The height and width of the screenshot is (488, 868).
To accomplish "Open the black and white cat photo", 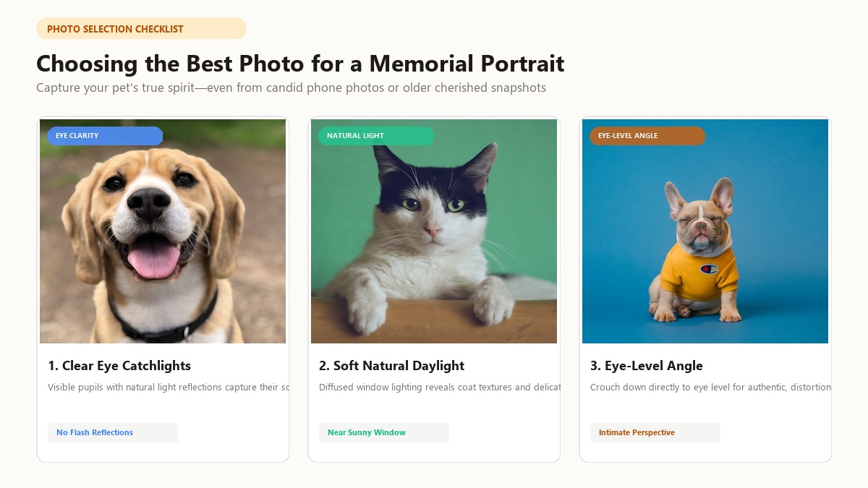I will point(434,231).
